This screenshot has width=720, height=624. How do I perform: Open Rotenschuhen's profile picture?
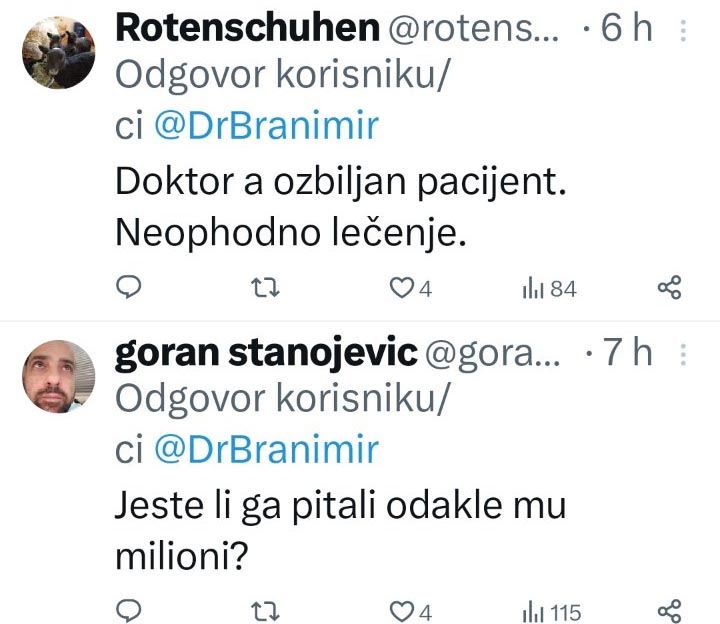[59, 52]
